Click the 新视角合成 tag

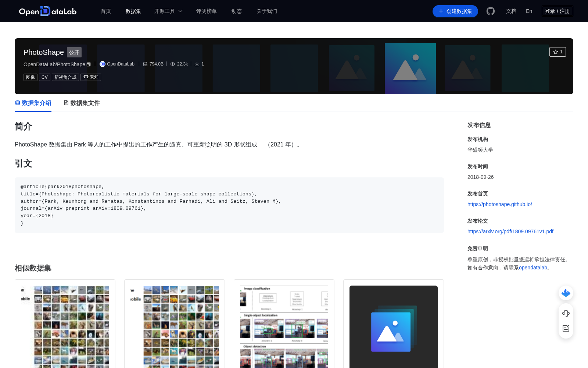65,77
